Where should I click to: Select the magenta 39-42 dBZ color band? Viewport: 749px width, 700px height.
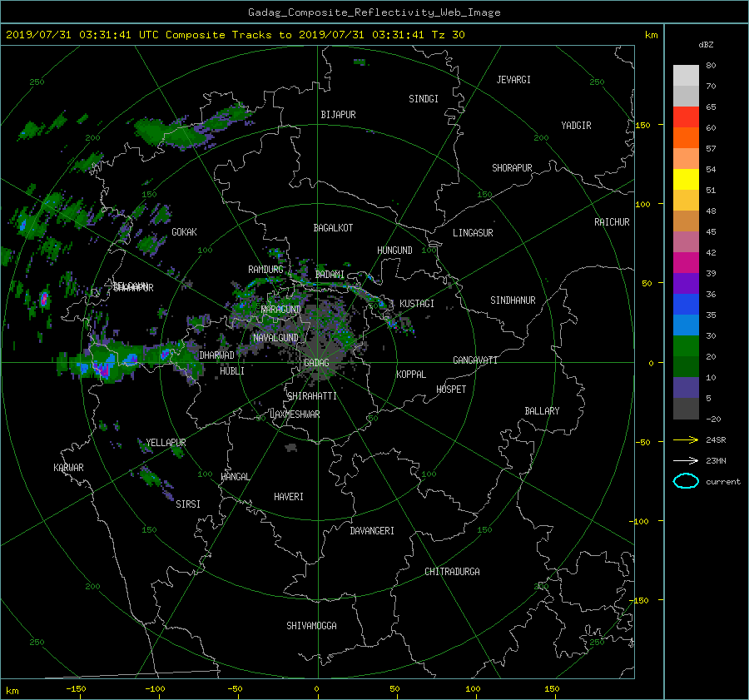click(686, 263)
